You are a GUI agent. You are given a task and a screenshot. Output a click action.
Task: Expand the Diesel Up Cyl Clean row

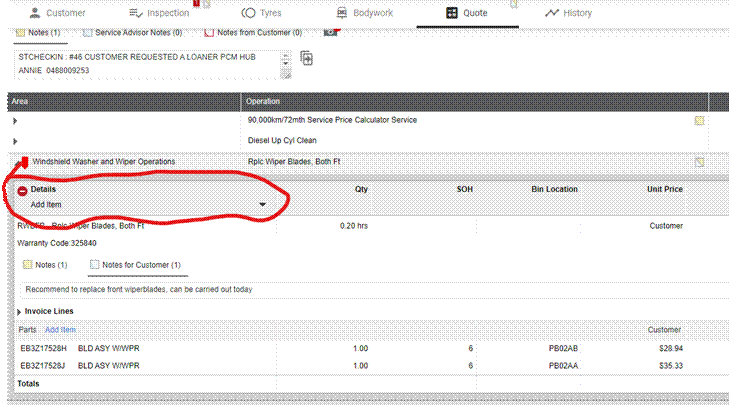tap(15, 141)
